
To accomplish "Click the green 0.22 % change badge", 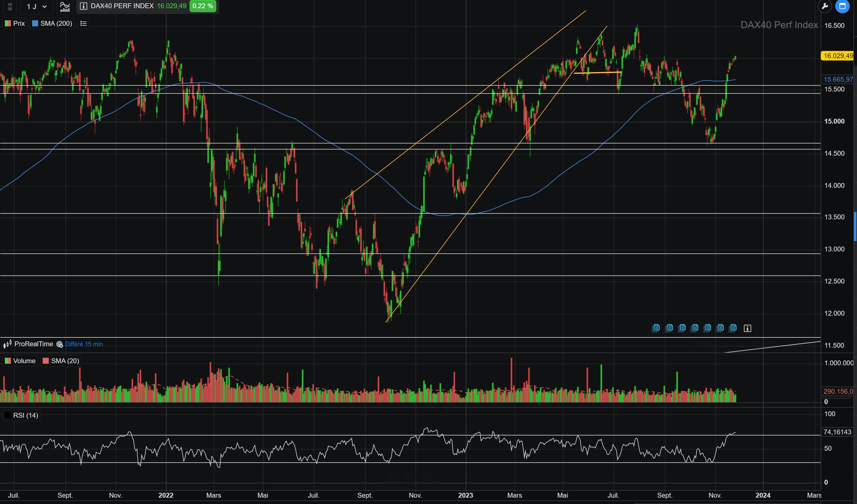I will click(x=202, y=6).
